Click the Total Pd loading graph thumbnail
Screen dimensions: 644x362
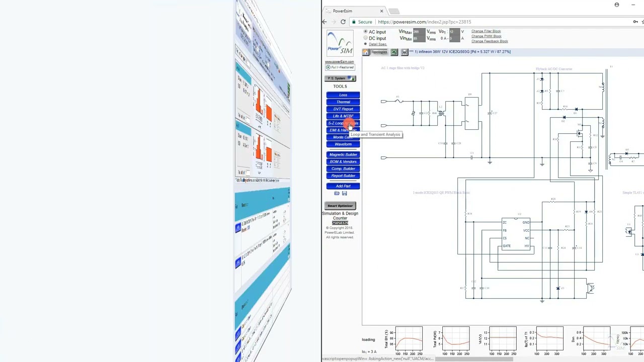tap(456, 338)
